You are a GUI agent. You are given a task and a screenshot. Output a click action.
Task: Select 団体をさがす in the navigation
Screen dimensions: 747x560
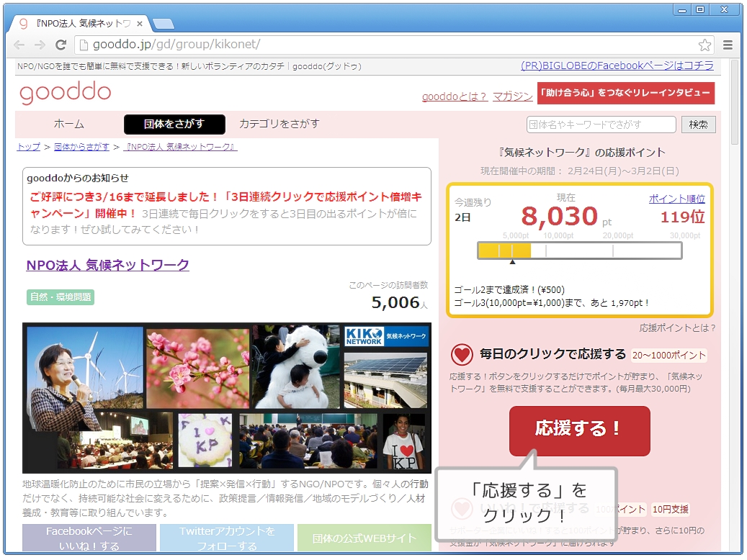174,125
